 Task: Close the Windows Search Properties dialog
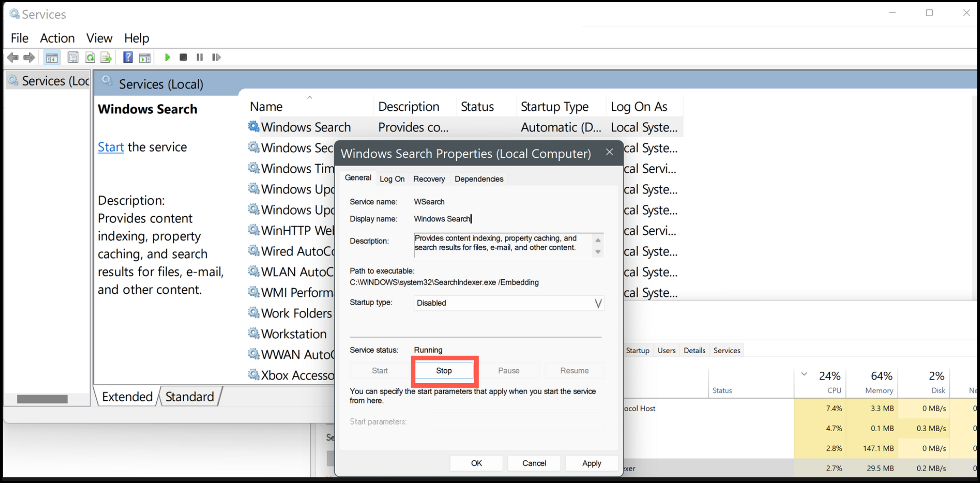pyautogui.click(x=609, y=152)
